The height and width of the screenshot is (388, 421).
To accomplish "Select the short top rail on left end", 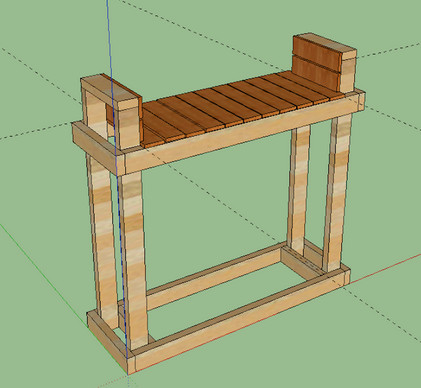I will click(x=97, y=147).
